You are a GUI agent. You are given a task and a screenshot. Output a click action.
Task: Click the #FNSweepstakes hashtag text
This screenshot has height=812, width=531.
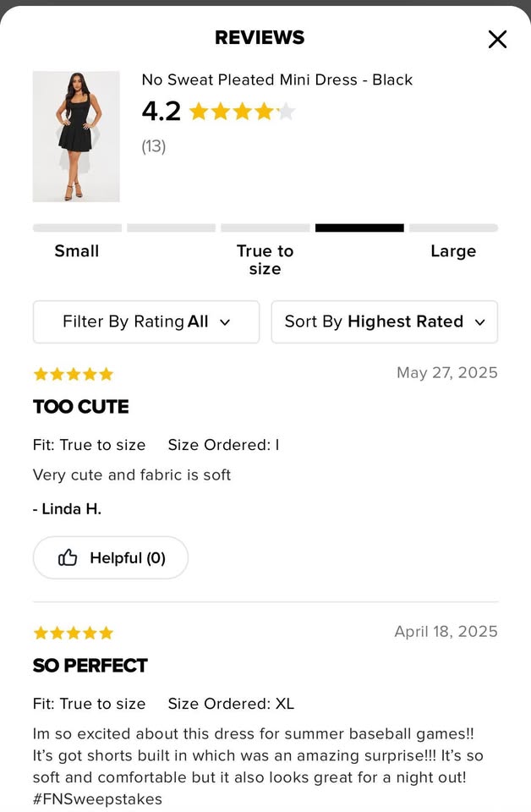click(97, 798)
